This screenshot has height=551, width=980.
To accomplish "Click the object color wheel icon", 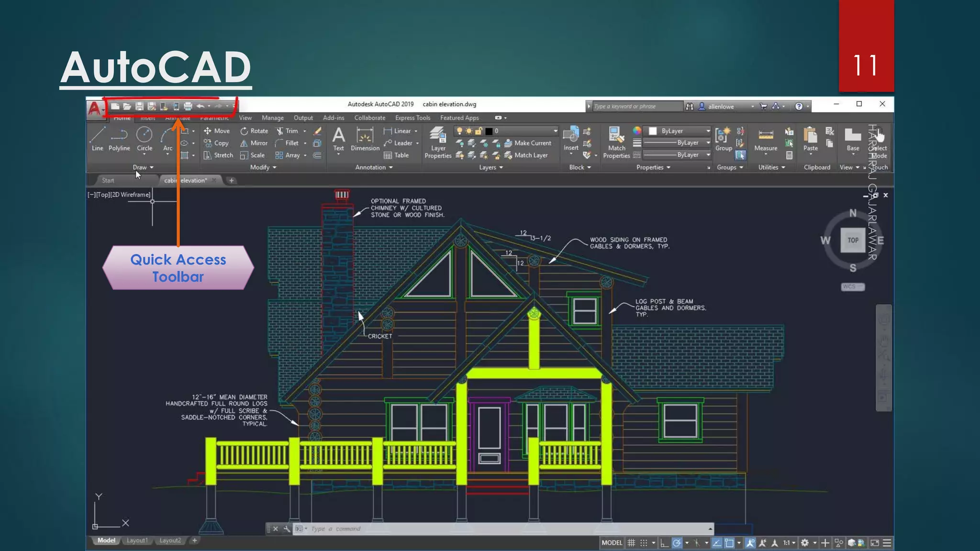I will [x=637, y=131].
